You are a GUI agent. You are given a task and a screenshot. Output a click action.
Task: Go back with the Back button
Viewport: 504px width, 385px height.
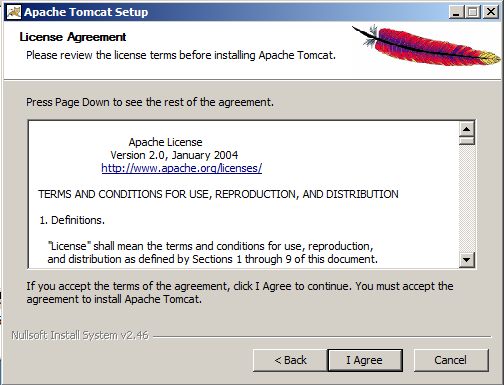[x=290, y=360]
